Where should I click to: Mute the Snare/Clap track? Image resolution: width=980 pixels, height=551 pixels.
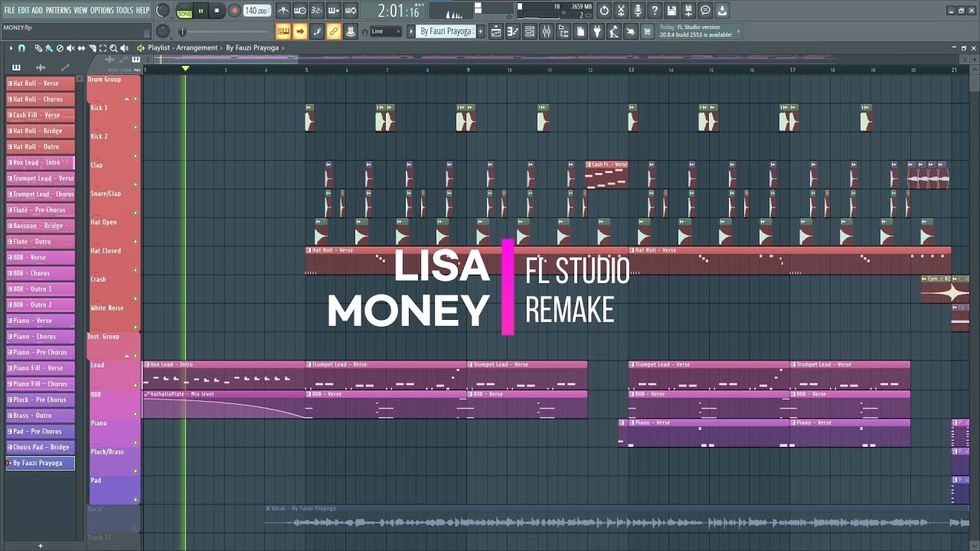pyautogui.click(x=136, y=213)
